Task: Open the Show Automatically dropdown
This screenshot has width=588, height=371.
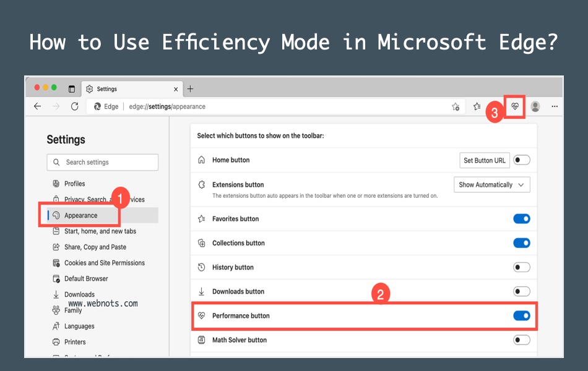Action: (492, 185)
